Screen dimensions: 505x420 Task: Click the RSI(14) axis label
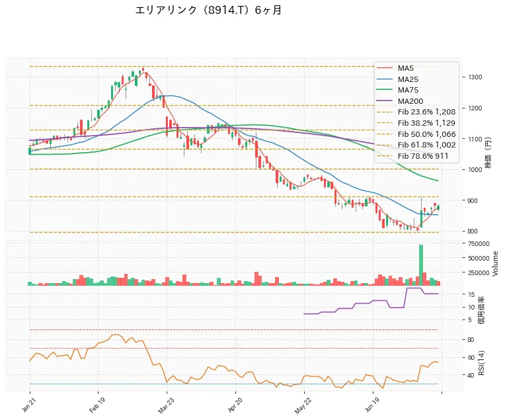tap(481, 362)
